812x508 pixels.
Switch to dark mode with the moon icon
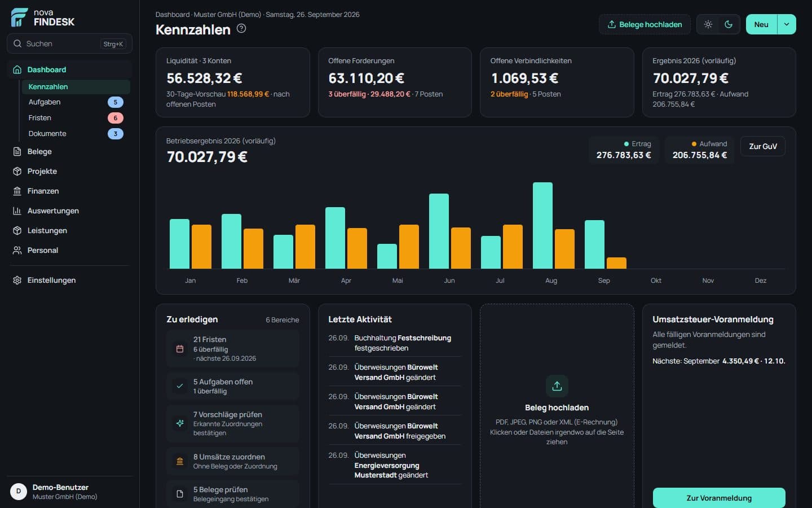pyautogui.click(x=729, y=24)
